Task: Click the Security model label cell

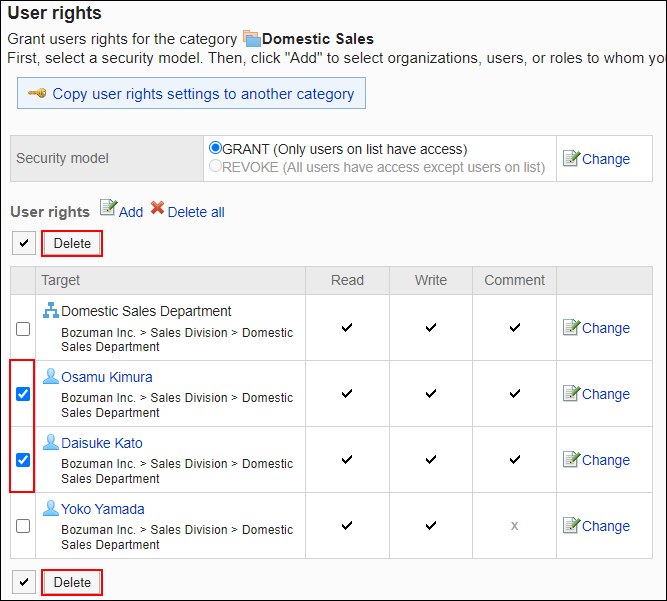Action: coord(107,159)
